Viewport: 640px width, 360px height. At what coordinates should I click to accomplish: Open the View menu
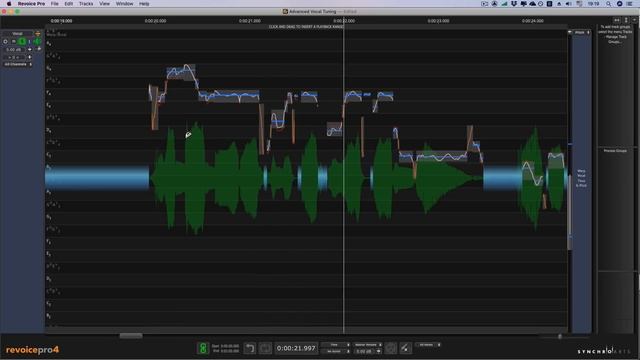[104, 4]
